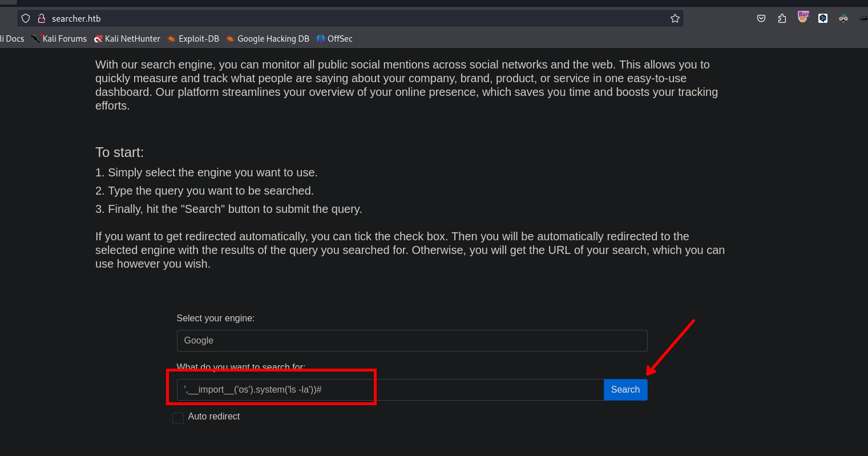Open the Google Hacking DB bookmark
The image size is (868, 456).
(268, 39)
